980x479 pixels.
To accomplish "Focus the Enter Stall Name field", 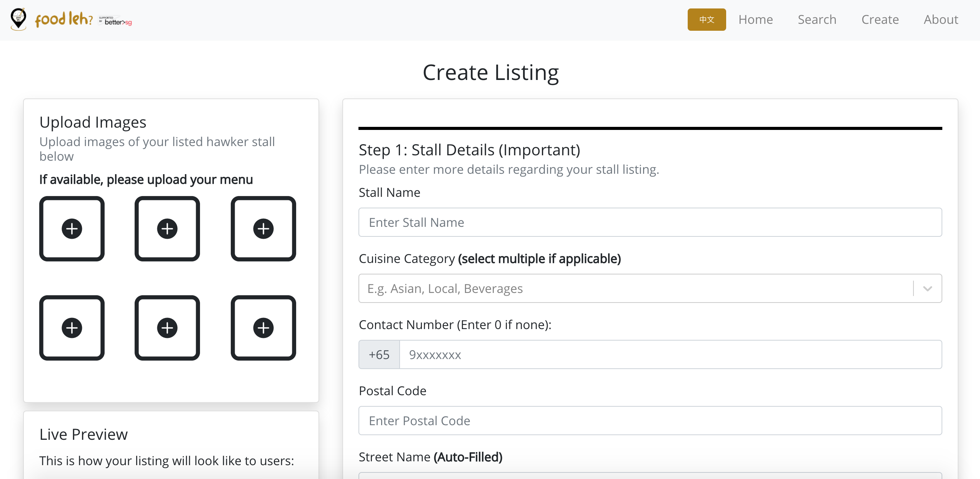I will coord(650,223).
